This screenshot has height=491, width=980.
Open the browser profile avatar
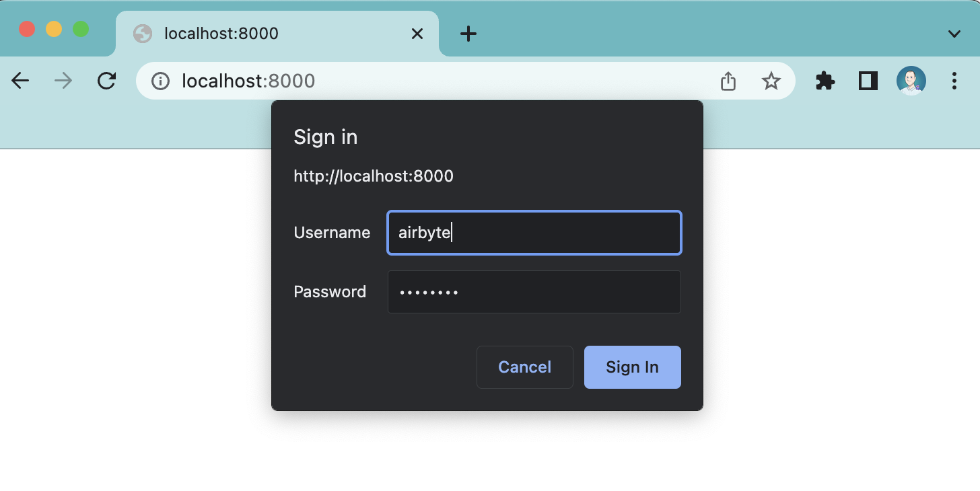coord(911,81)
